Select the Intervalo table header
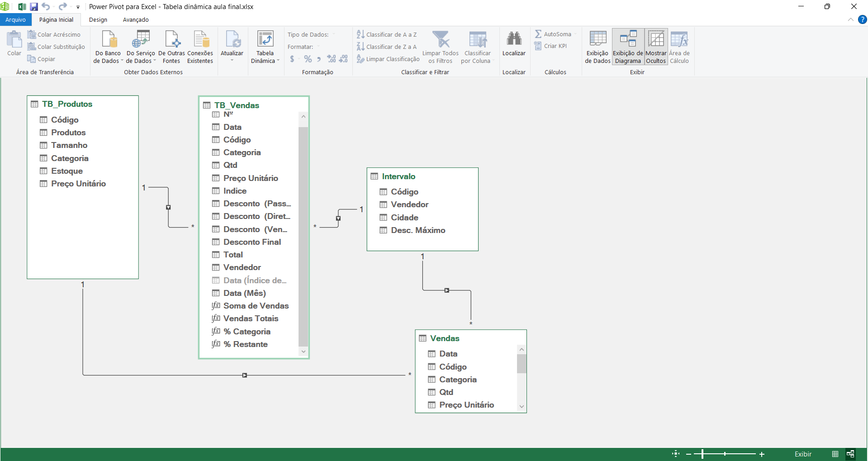 (398, 176)
